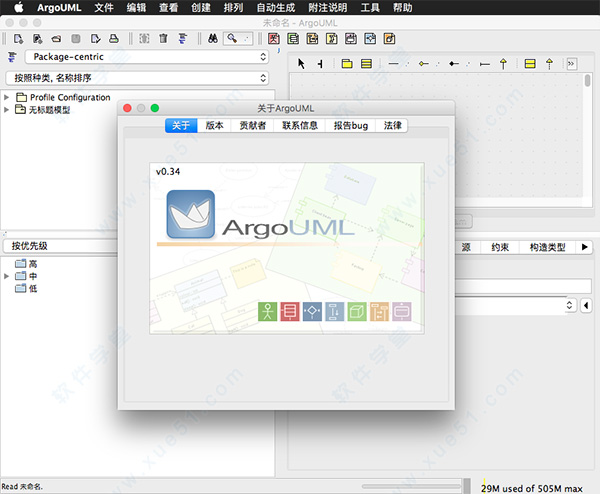Create a new sequence diagram
Image resolution: width=600 pixels, height=494 pixels.
312,39
